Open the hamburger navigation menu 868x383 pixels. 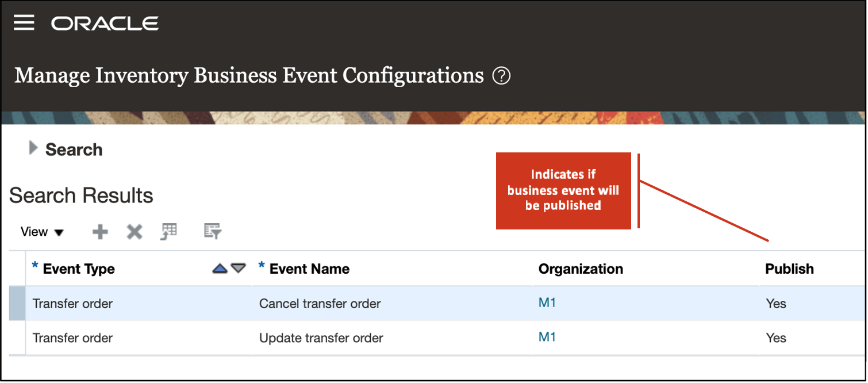[x=24, y=23]
